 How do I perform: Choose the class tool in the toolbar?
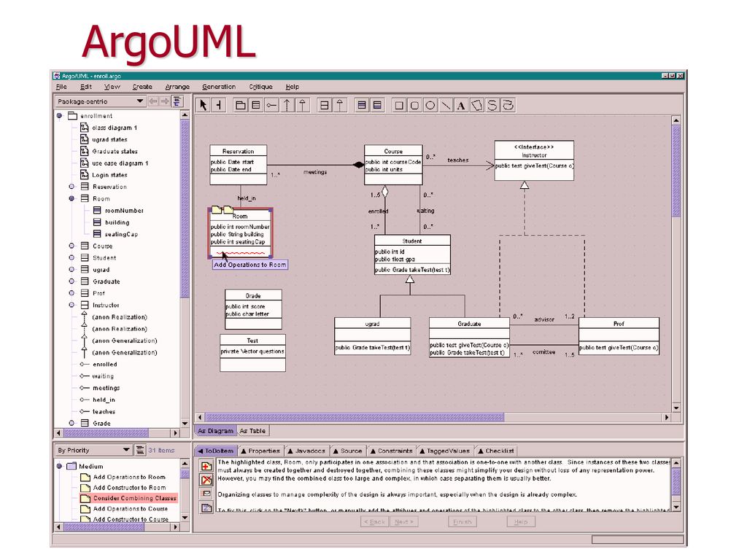(x=256, y=105)
